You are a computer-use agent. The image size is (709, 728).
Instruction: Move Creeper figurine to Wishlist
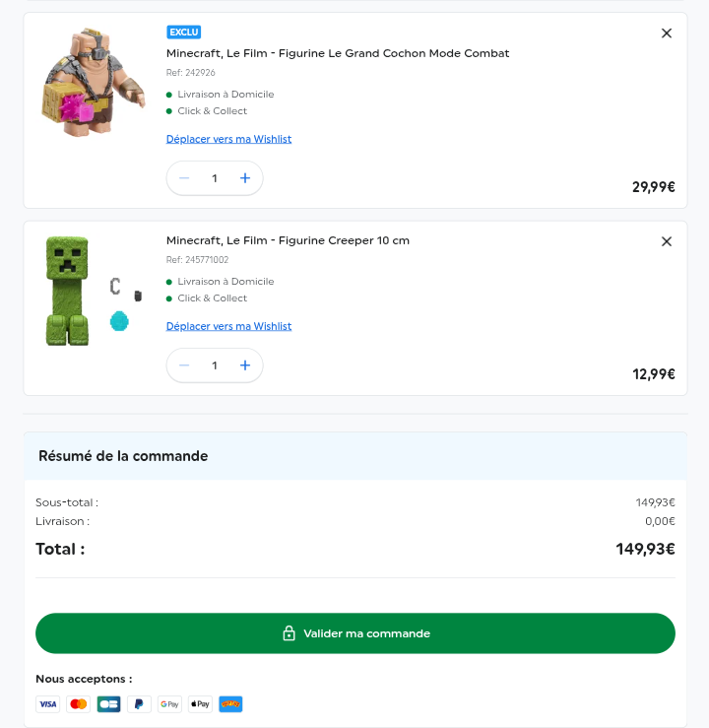tap(228, 326)
